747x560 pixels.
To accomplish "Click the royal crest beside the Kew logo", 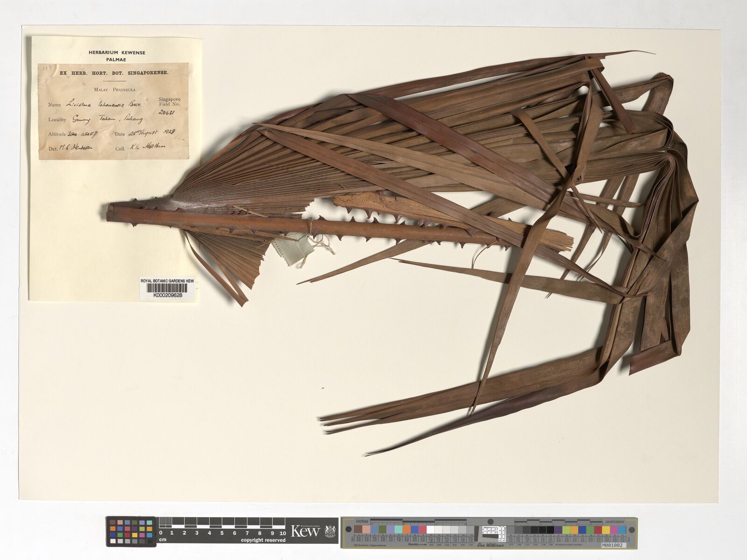I will tap(329, 531).
